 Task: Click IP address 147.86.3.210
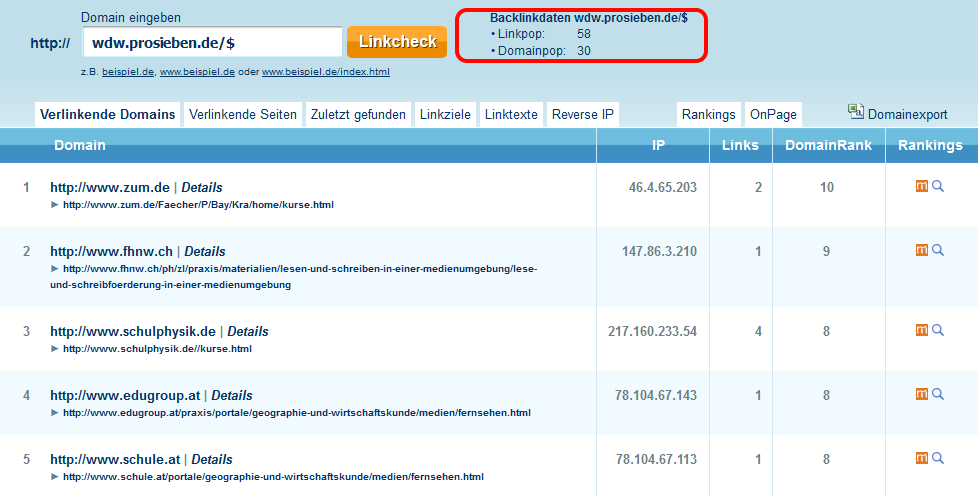pos(659,251)
